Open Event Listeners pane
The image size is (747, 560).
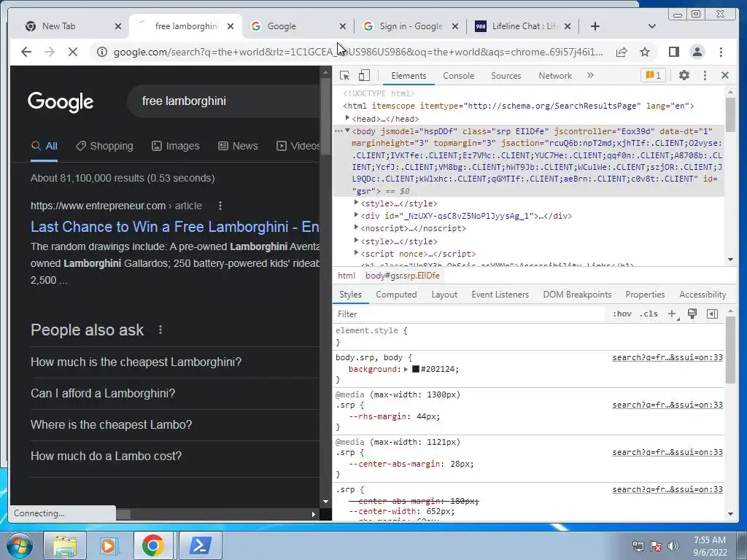[x=500, y=295]
